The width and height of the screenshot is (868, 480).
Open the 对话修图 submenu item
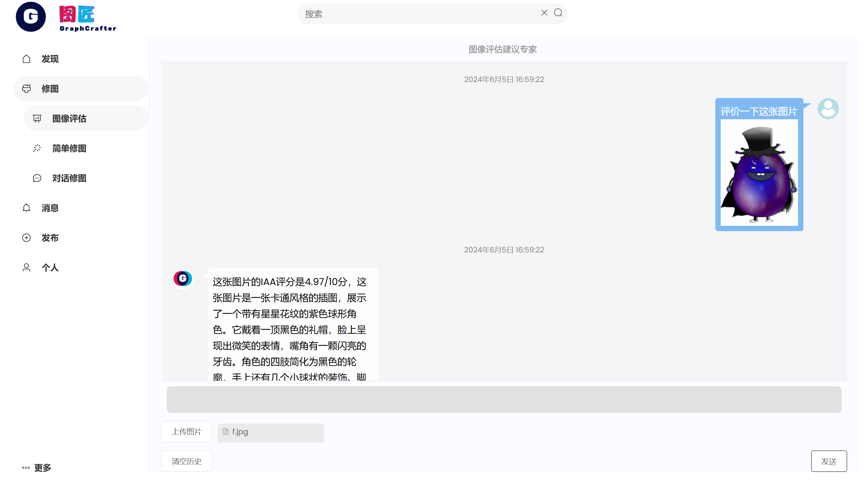(x=69, y=178)
